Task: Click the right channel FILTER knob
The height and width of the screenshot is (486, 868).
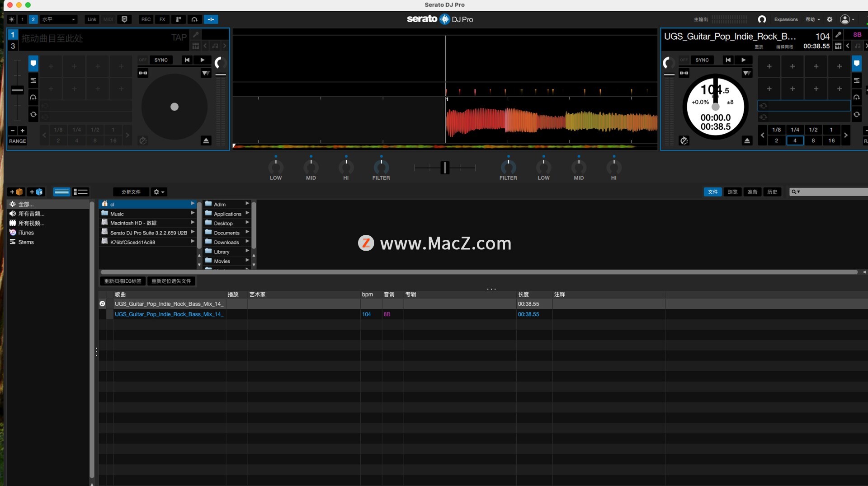Action: pos(508,167)
